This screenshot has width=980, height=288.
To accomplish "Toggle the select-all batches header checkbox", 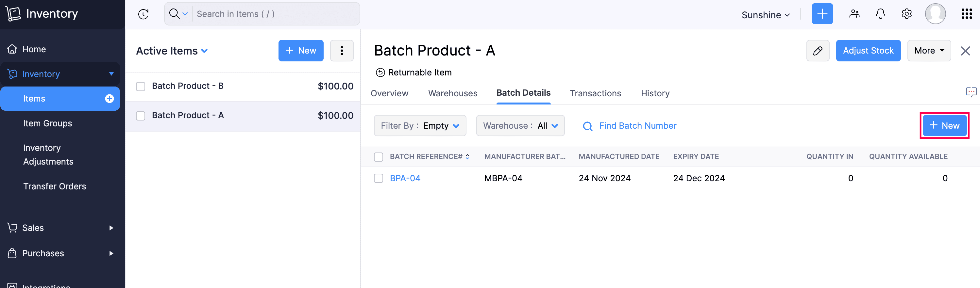I will pos(379,157).
